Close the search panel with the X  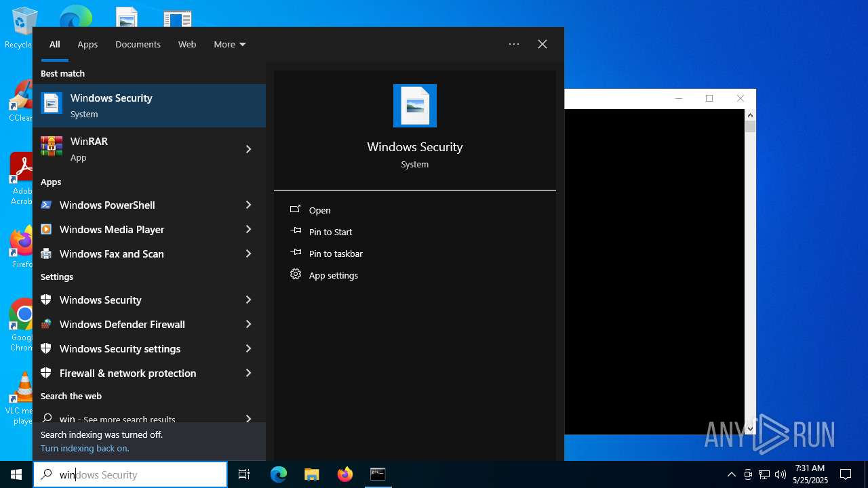click(x=542, y=44)
